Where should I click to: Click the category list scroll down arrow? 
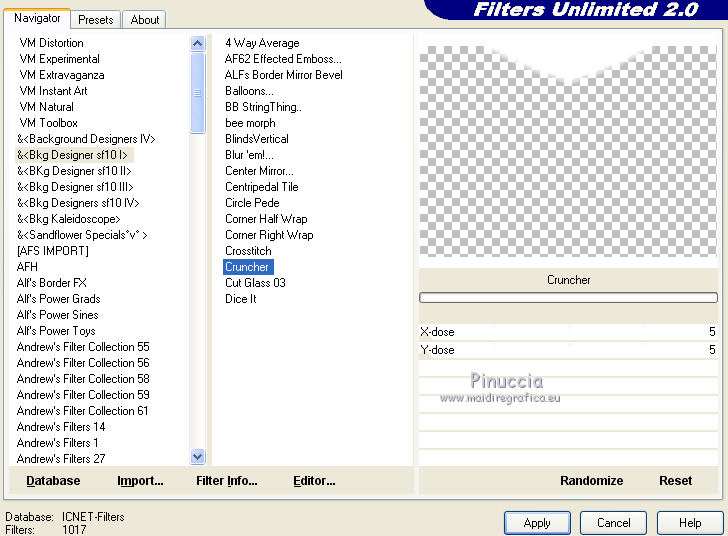(197, 457)
